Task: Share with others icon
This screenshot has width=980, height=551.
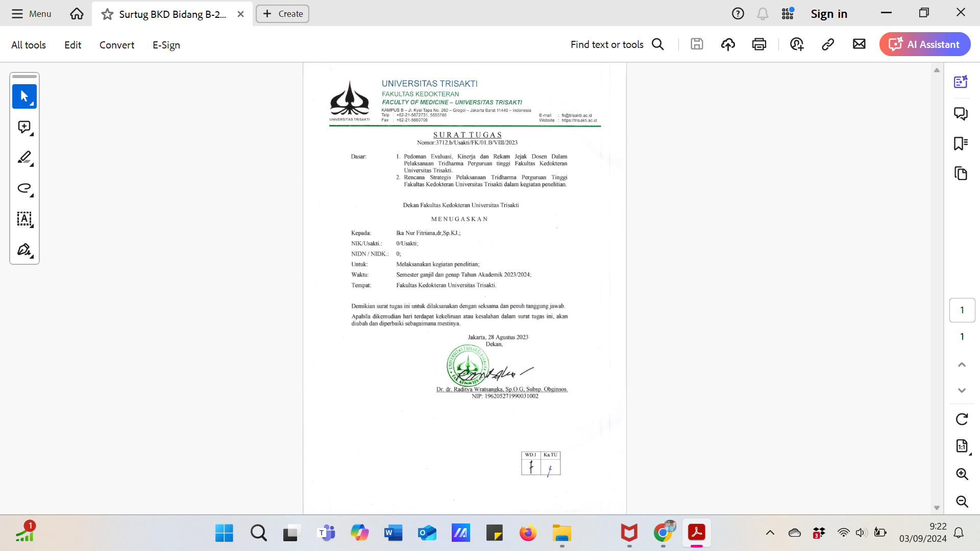Action: pos(797,44)
